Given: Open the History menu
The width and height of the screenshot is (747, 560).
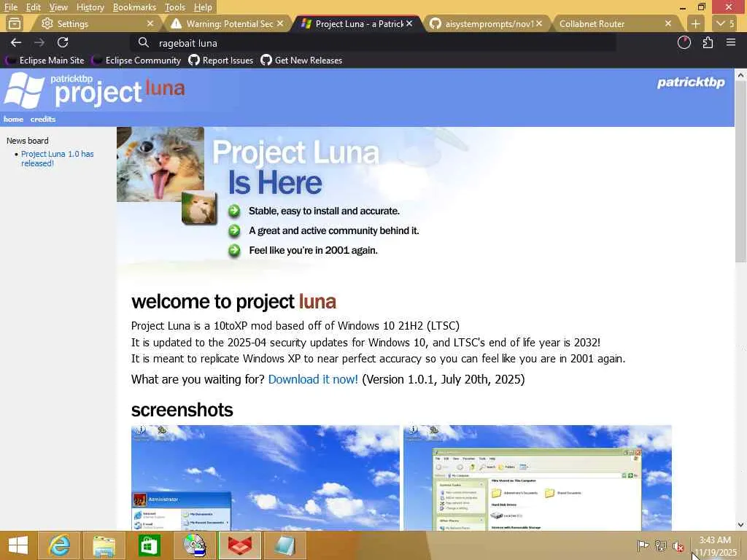Looking at the screenshot, I should [x=90, y=7].
